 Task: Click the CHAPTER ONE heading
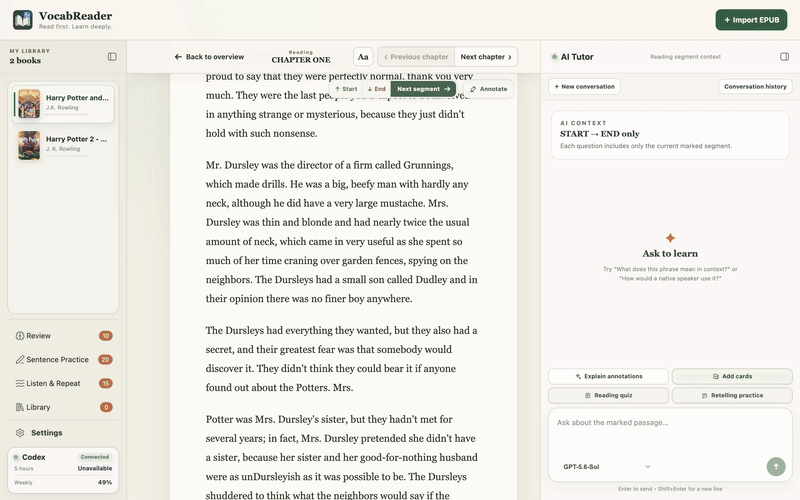301,60
